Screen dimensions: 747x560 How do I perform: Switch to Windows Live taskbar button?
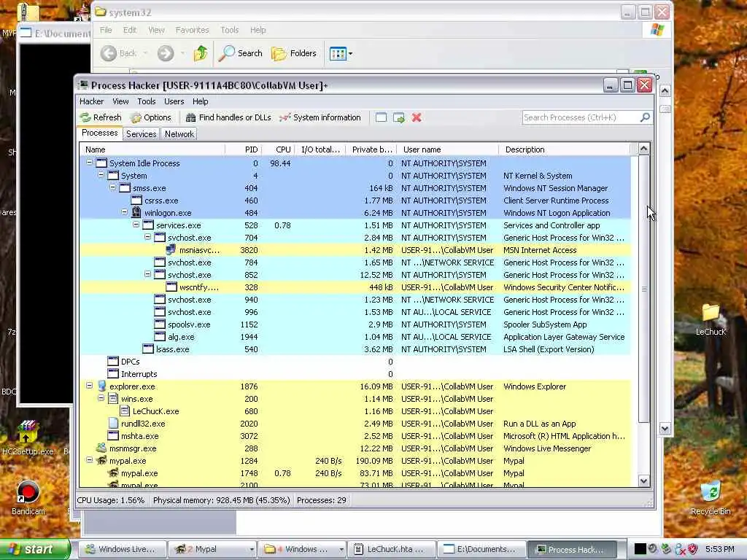point(123,549)
